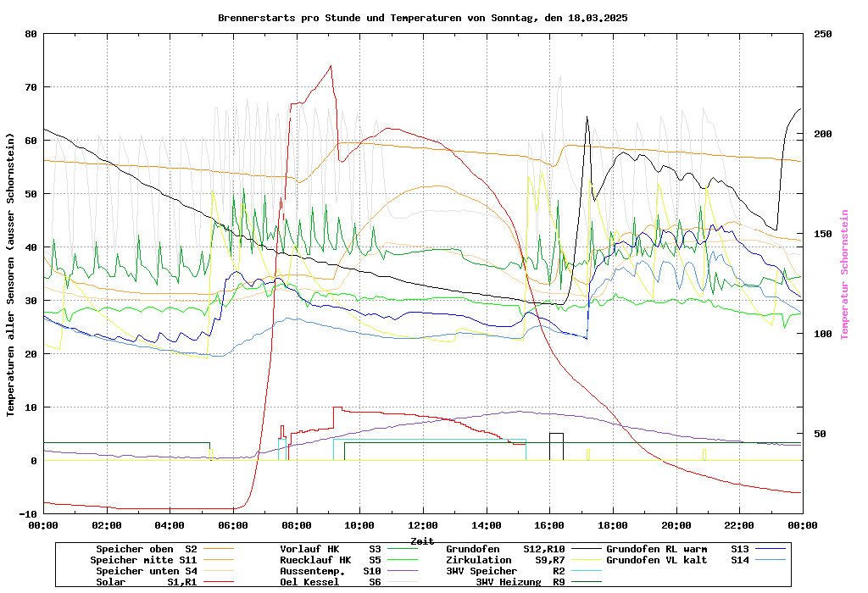Screen dimensions: 868x593
Task: Click the pink Temperatur Schornstein axis label
Action: (844, 274)
